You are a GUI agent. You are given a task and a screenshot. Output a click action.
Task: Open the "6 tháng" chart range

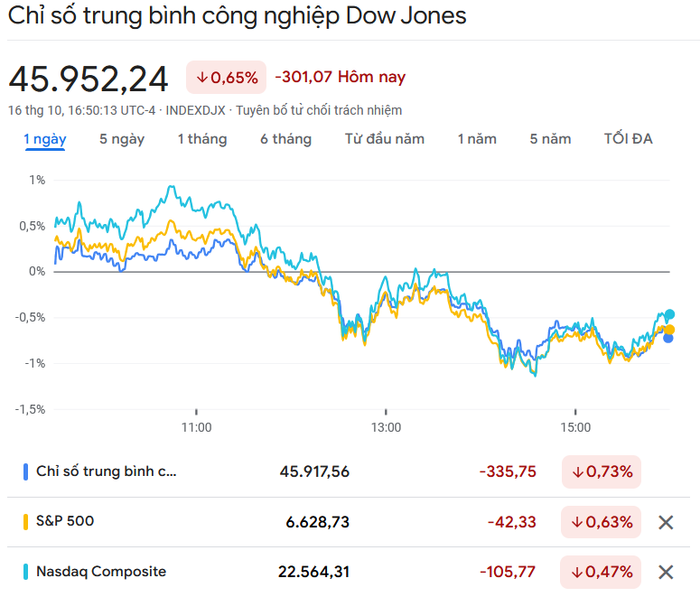click(x=285, y=139)
